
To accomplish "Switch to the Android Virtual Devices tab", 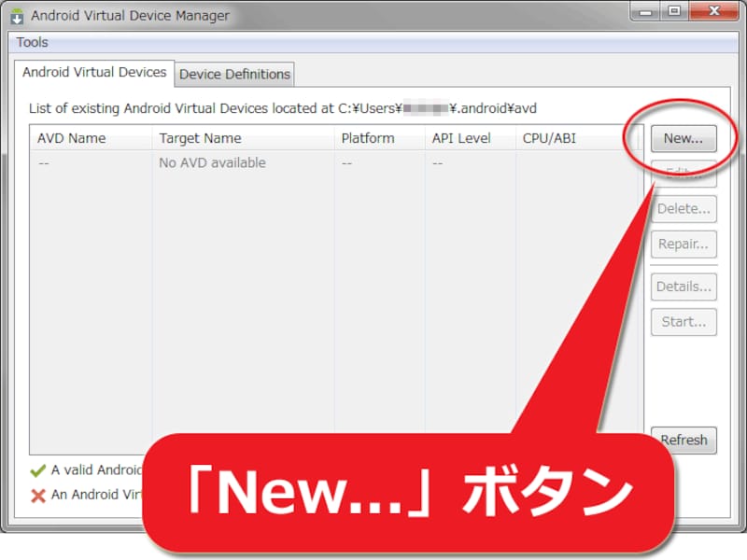I will [94, 71].
